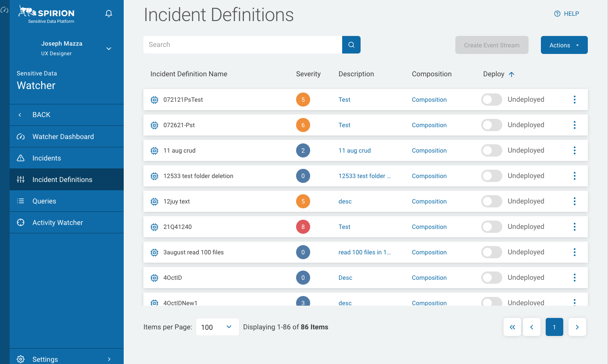Click the help question mark icon
The image size is (608, 364).
557,14
